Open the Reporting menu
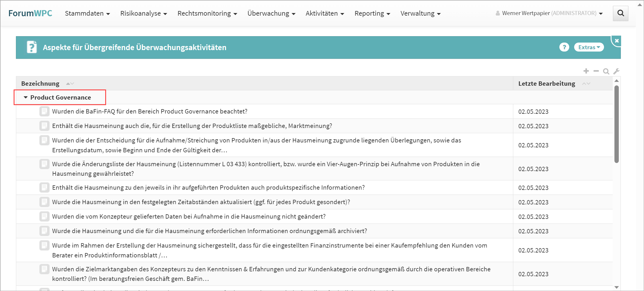This screenshot has width=644, height=291. click(372, 13)
